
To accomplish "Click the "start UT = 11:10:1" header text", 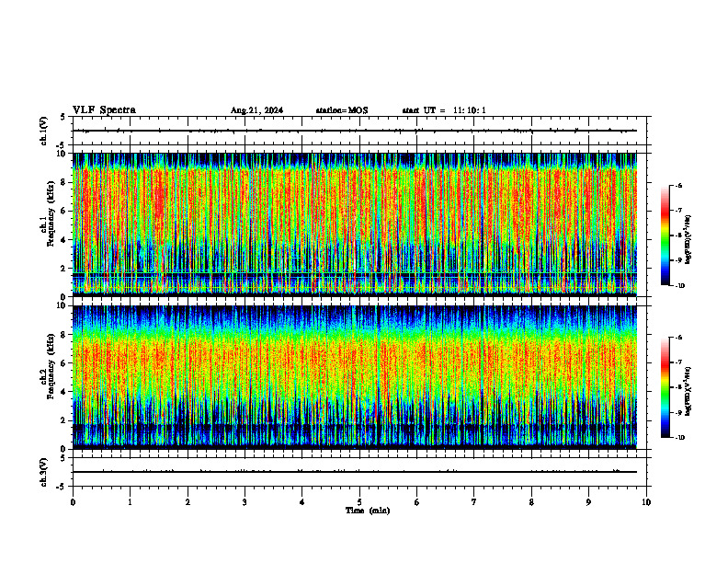I will pyautogui.click(x=444, y=110).
